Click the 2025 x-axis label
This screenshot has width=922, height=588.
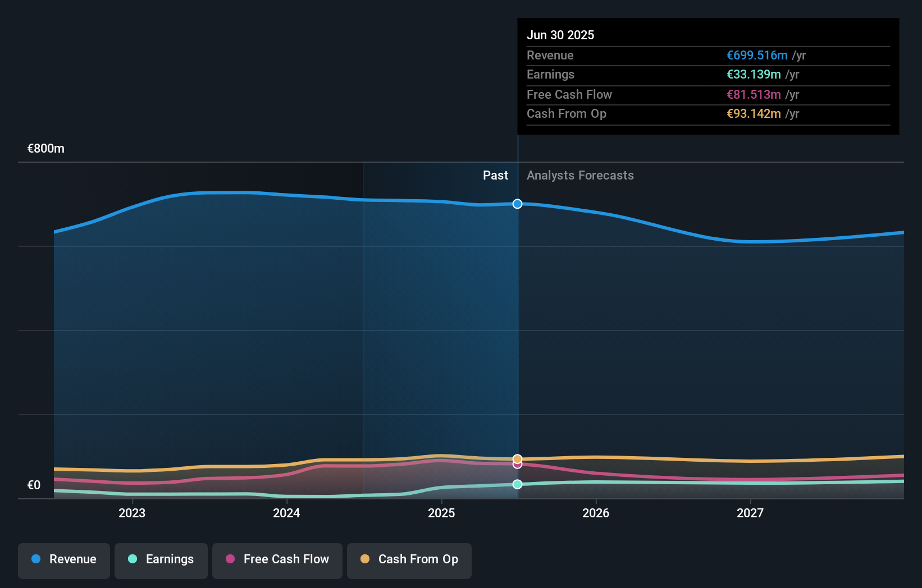tap(441, 513)
